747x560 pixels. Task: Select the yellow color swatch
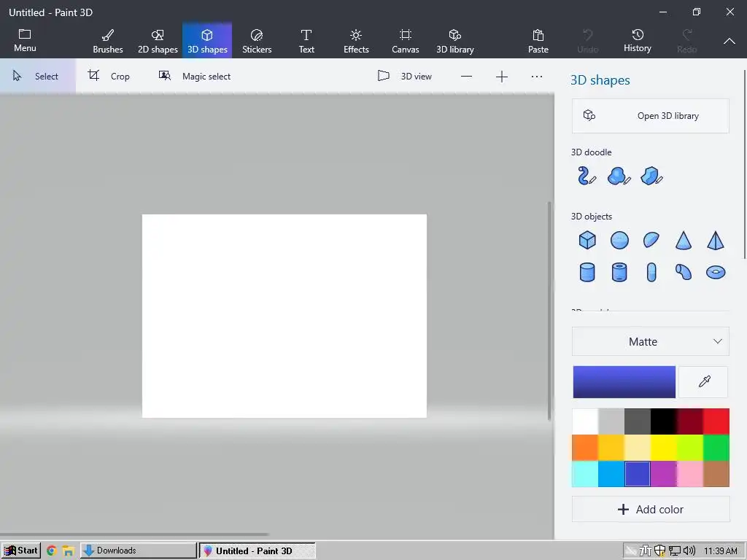tap(664, 448)
